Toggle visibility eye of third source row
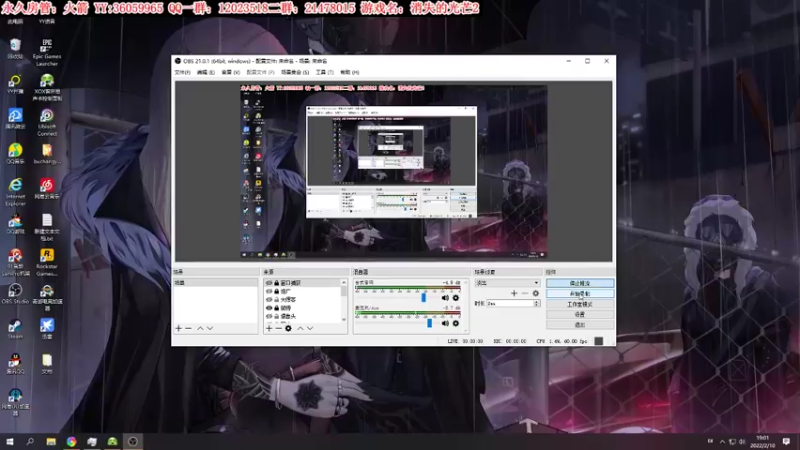The width and height of the screenshot is (800, 450). tap(269, 299)
